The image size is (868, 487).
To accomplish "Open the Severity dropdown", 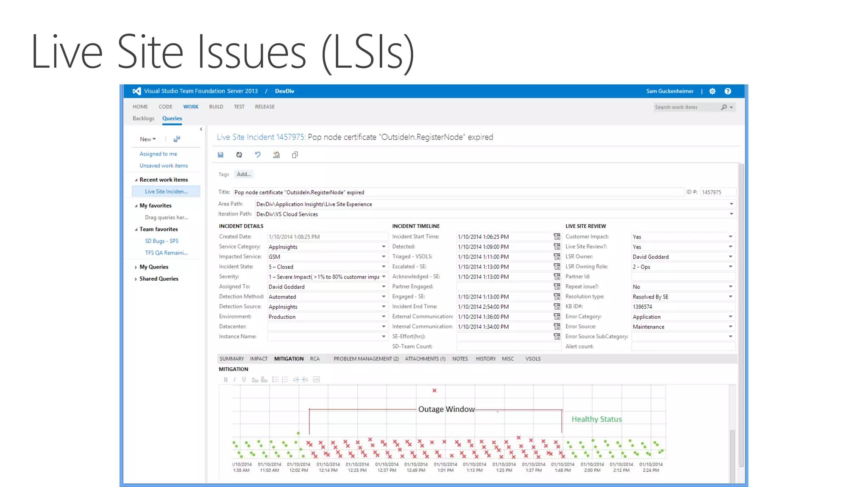I will point(384,277).
